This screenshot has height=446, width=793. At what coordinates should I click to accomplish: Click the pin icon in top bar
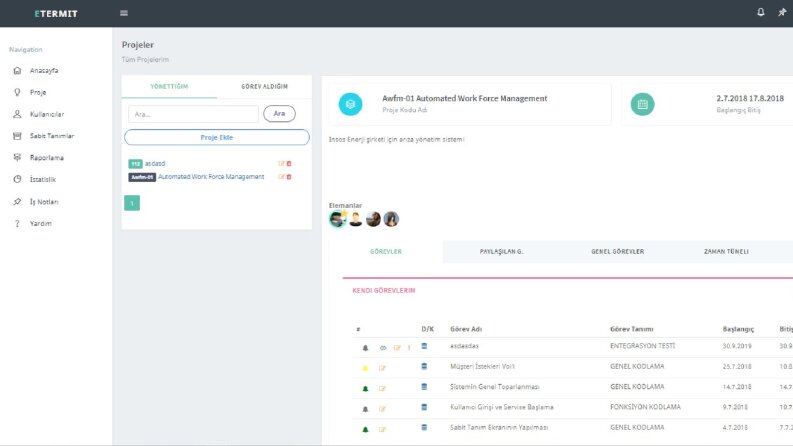point(782,12)
